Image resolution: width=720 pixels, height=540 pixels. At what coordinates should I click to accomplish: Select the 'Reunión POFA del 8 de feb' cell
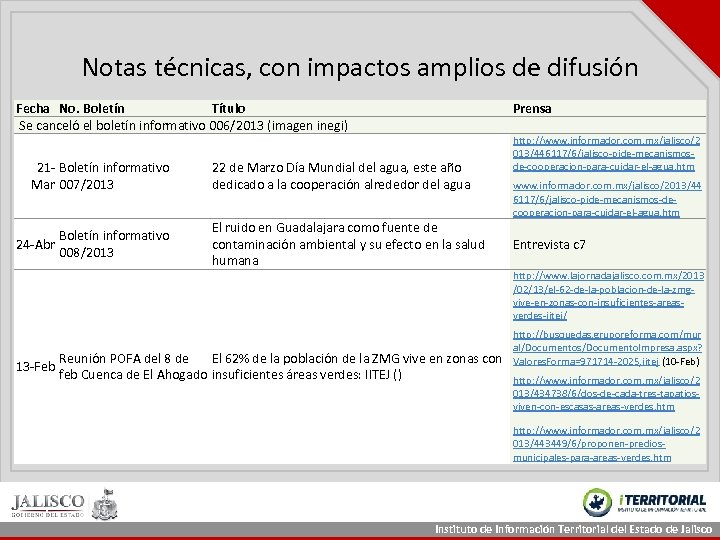coord(133,366)
